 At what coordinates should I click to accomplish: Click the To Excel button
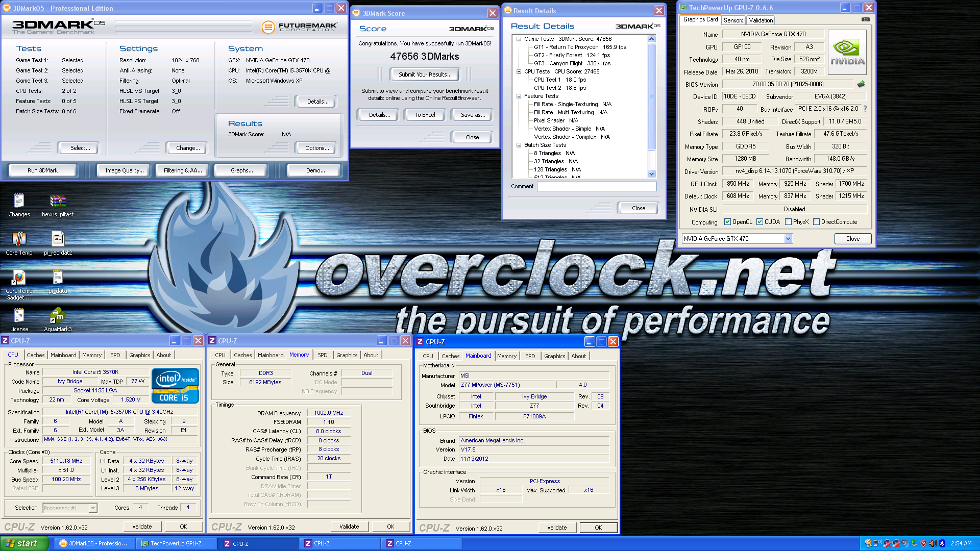[425, 115]
